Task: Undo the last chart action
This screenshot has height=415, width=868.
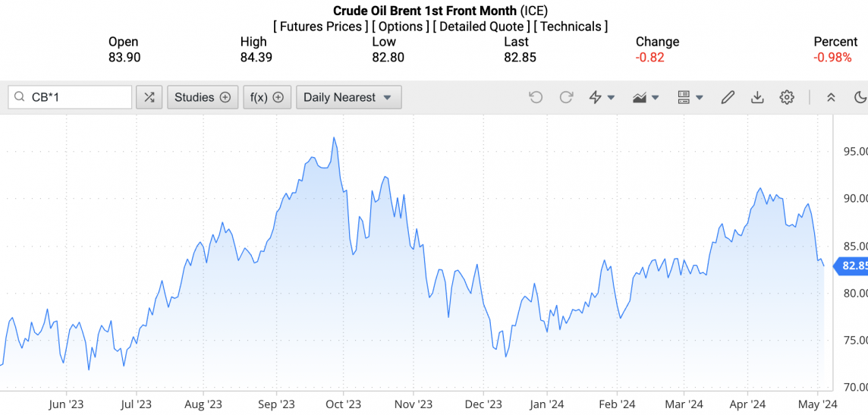Action: [536, 97]
